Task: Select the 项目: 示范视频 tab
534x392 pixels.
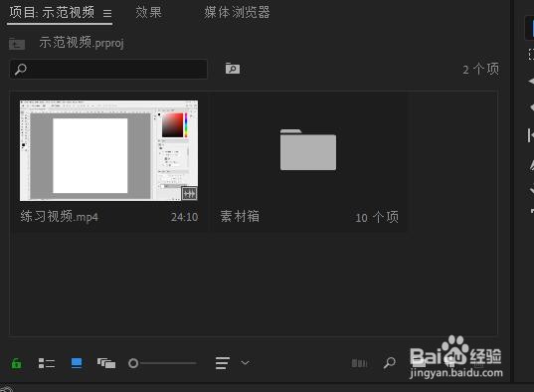Action: click(x=52, y=13)
